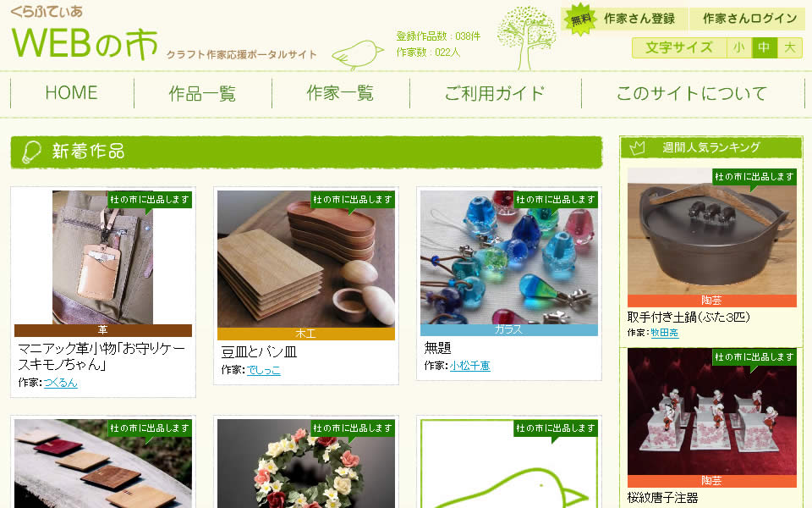
Task: Set text size to medium (中)
Action: click(764, 47)
